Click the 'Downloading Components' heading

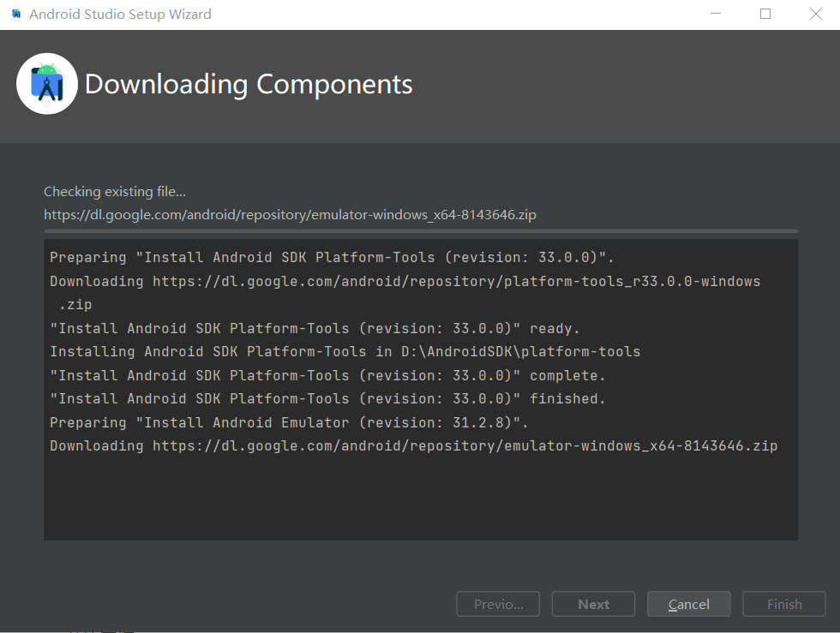[x=249, y=85]
